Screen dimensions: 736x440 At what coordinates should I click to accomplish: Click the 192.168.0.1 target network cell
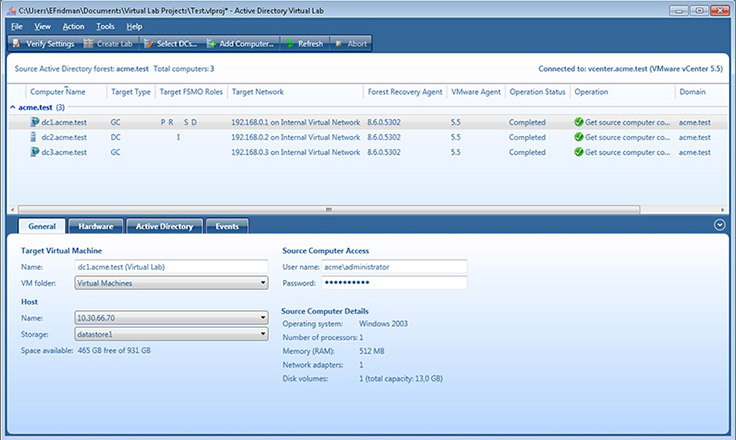(295, 122)
